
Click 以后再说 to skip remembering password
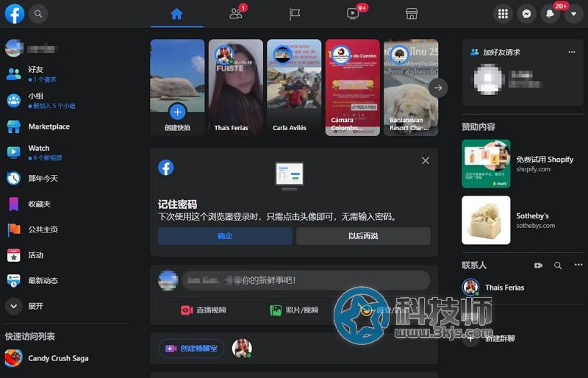coord(363,236)
